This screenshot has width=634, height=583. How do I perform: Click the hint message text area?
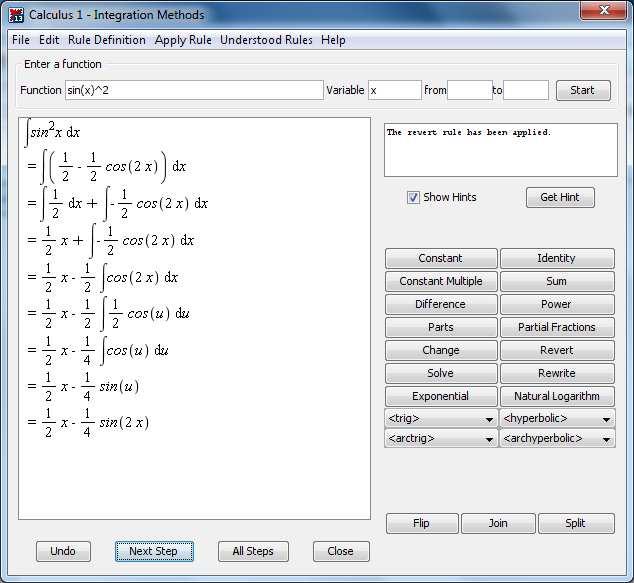[x=501, y=150]
